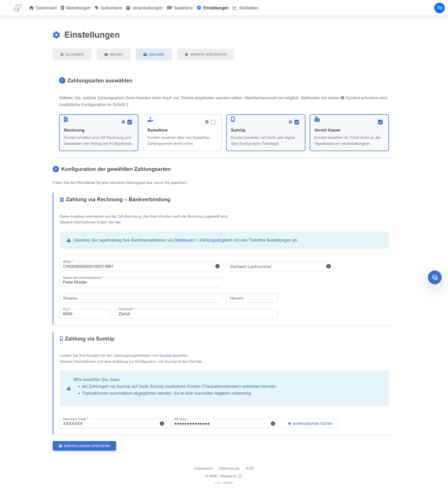Switch to the Mailing settings tab
Image resolution: width=448 pixels, height=489 pixels.
point(113,54)
